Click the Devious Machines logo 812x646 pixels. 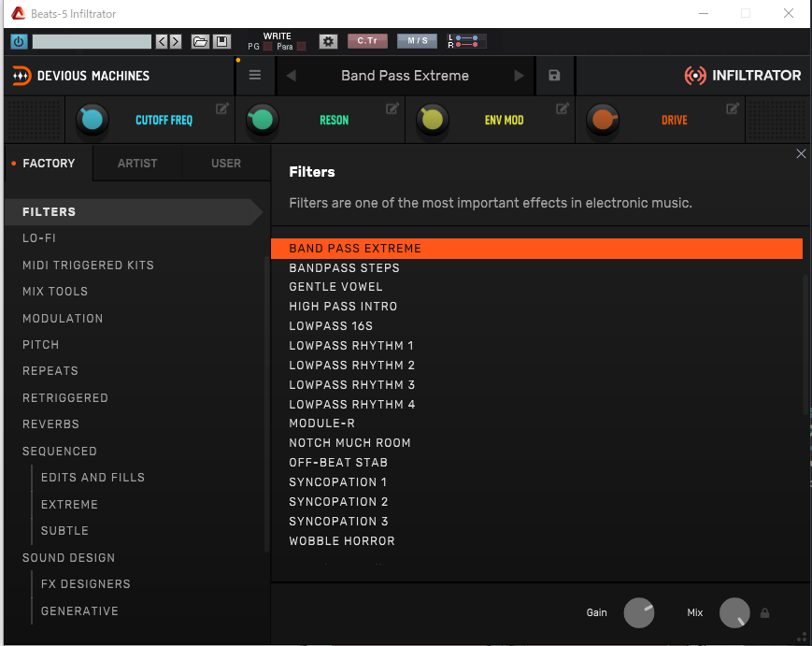click(81, 76)
